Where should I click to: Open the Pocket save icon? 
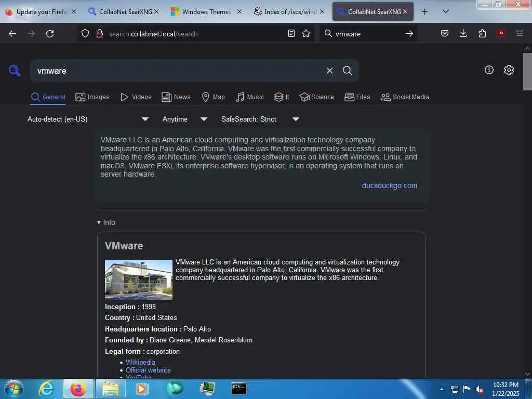[445, 33]
